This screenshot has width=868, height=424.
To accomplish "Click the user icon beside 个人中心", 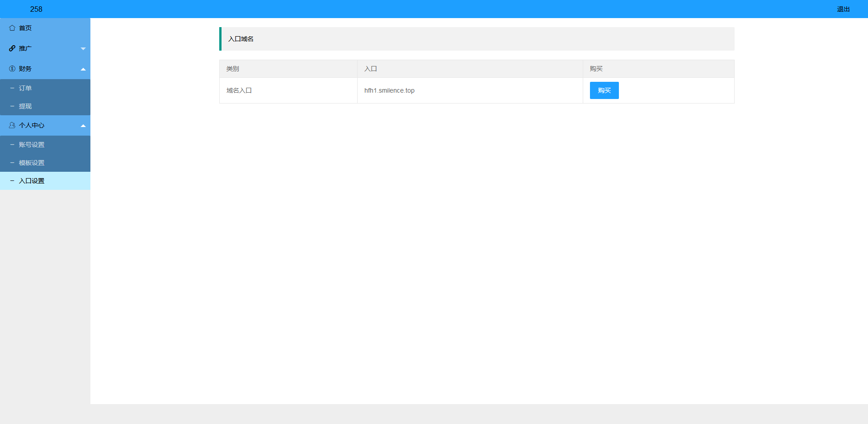I will tap(12, 125).
